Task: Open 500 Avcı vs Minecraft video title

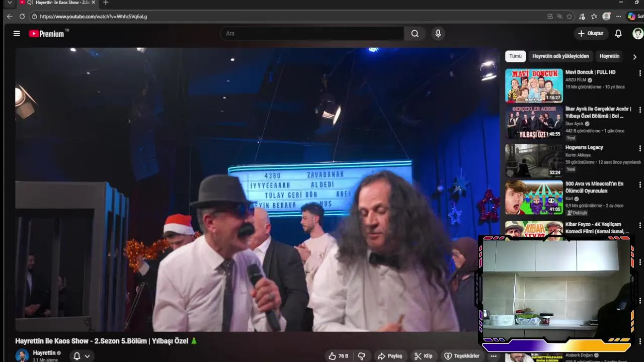Action: click(594, 188)
